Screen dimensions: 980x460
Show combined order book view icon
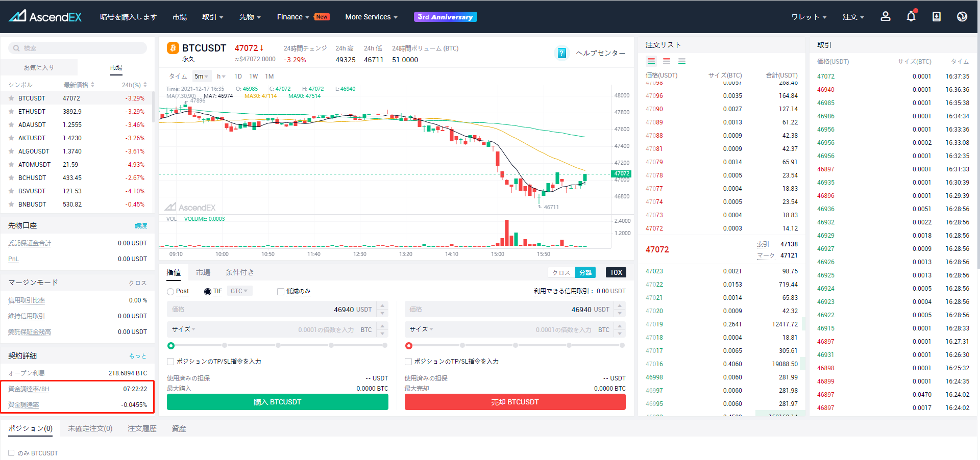[x=651, y=61]
